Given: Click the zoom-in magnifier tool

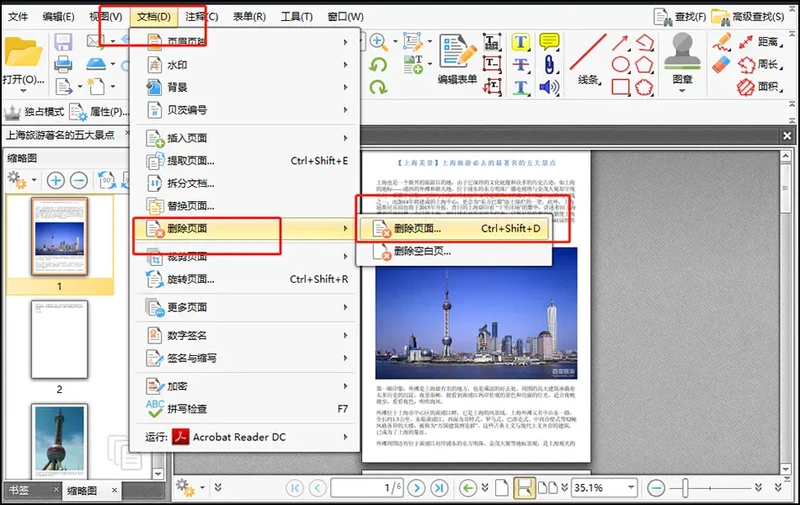Looking at the screenshot, I should [378, 42].
